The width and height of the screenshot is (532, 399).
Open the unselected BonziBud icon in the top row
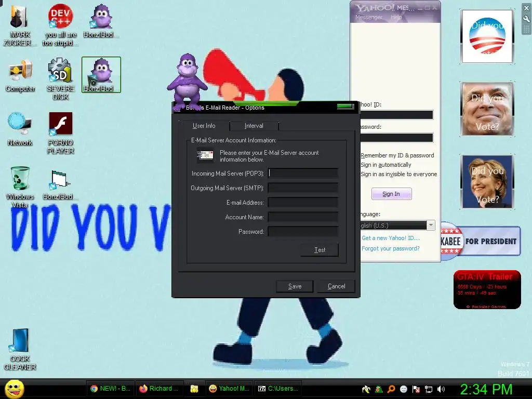pyautogui.click(x=101, y=21)
